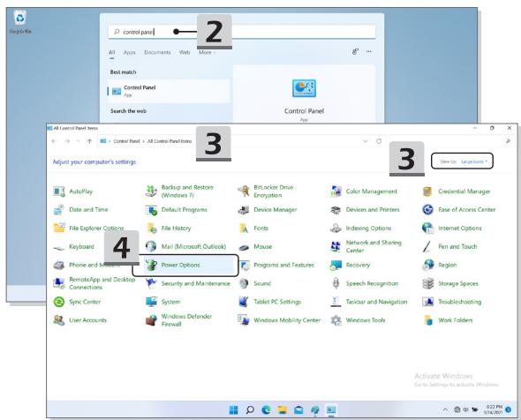Open the Windows Start button
521x420 pixels.
click(234, 410)
